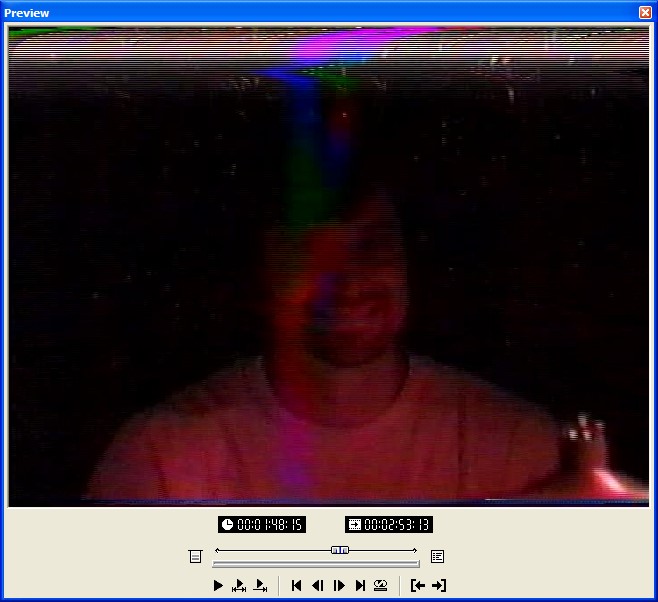Screen dimensions: 658x602
Task: Close the Preview window
Action: tap(645, 13)
